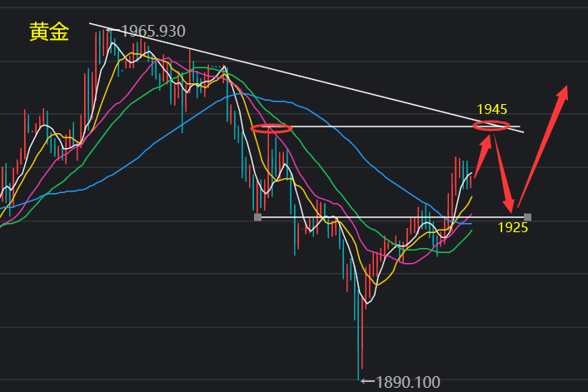Click the arrow icon beside the 1890.100 label
Viewport: 588px width, 392px height.
coord(366,383)
